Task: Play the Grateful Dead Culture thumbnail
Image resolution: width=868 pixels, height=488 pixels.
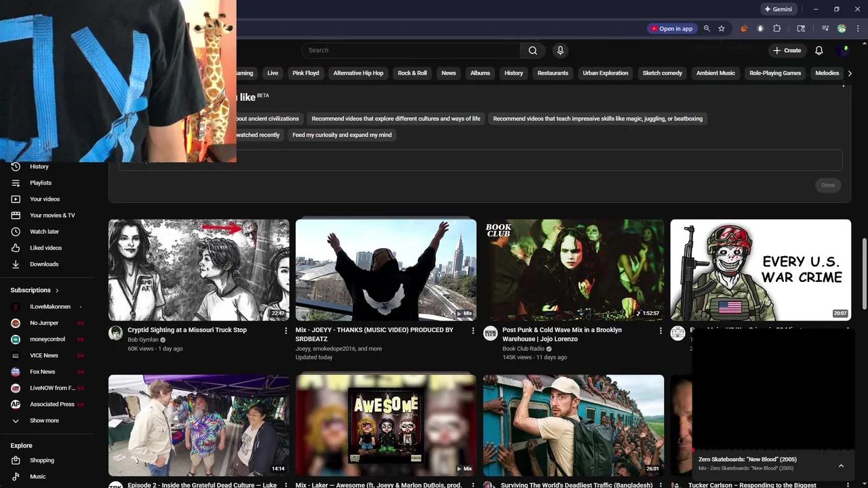Action: [199, 426]
